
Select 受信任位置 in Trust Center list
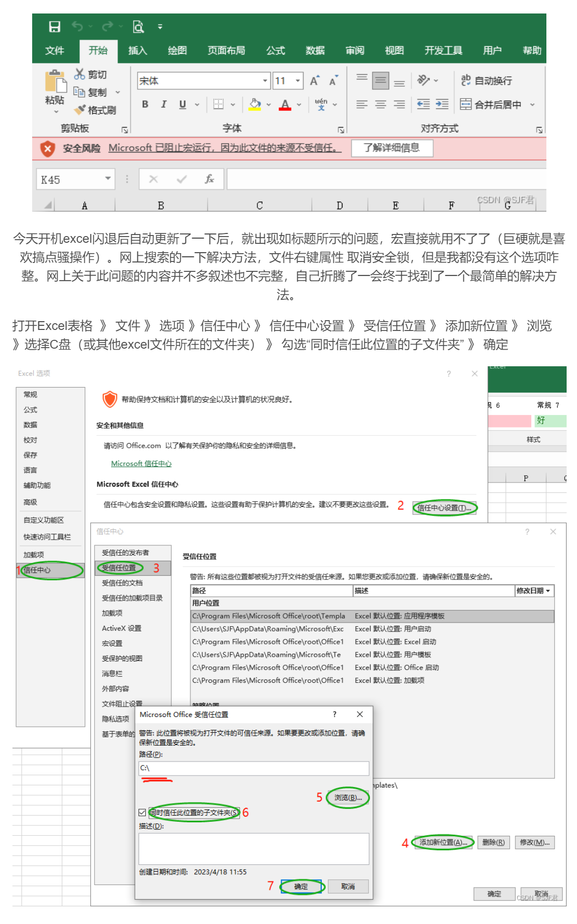click(133, 568)
